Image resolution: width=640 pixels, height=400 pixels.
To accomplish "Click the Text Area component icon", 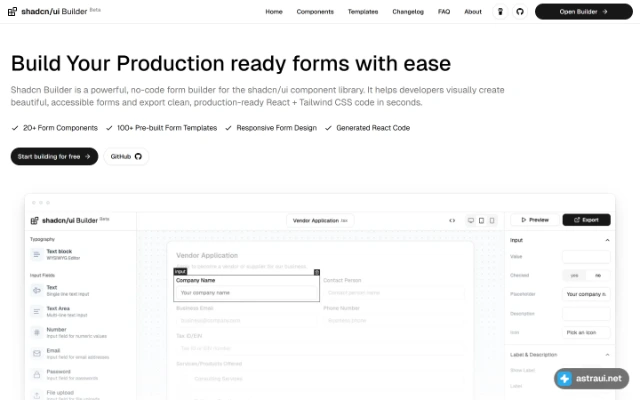I will 37,311.
